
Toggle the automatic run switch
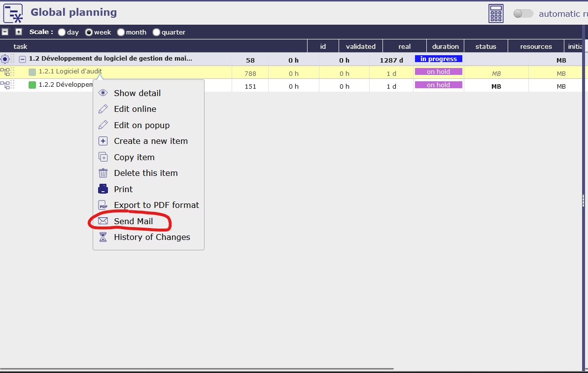[523, 14]
